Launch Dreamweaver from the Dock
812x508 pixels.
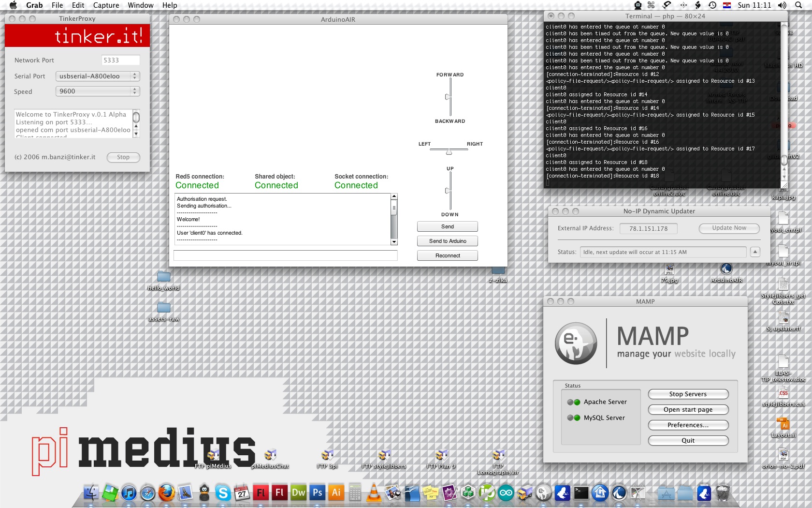298,493
